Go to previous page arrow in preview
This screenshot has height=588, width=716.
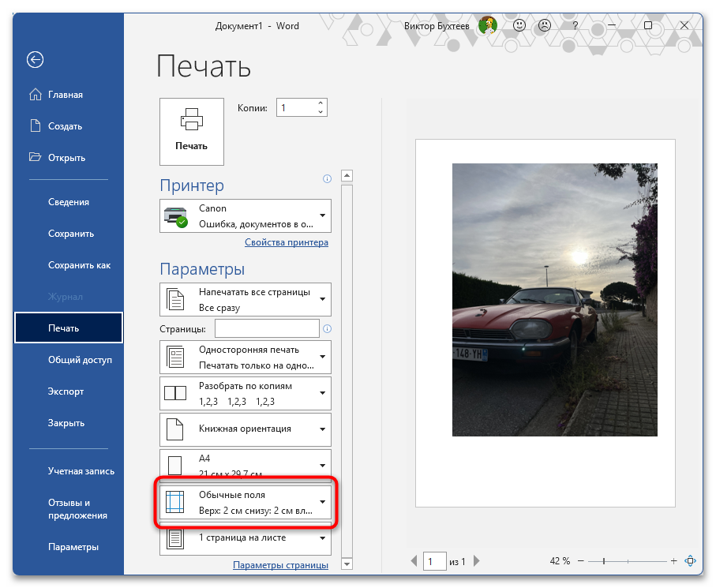point(414,561)
